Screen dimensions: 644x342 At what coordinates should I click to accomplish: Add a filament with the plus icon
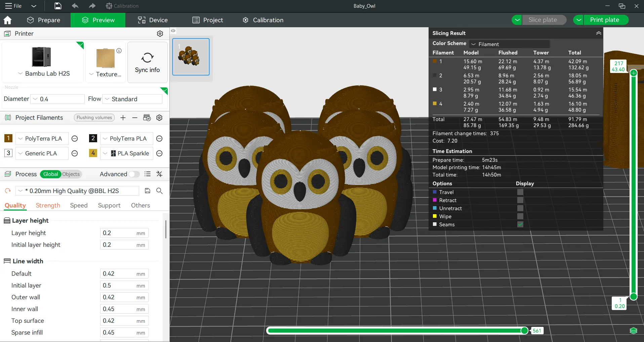(x=123, y=118)
